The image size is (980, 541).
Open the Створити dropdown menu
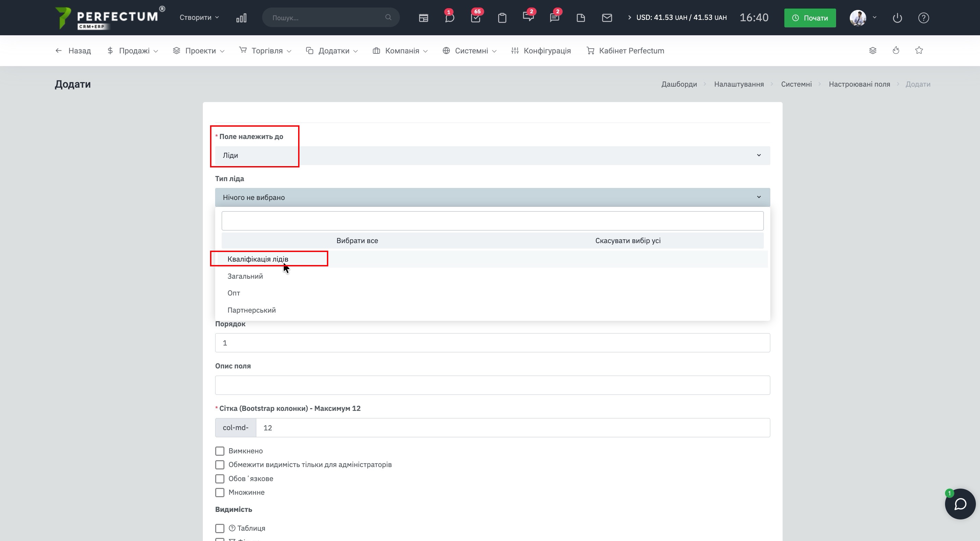(199, 17)
